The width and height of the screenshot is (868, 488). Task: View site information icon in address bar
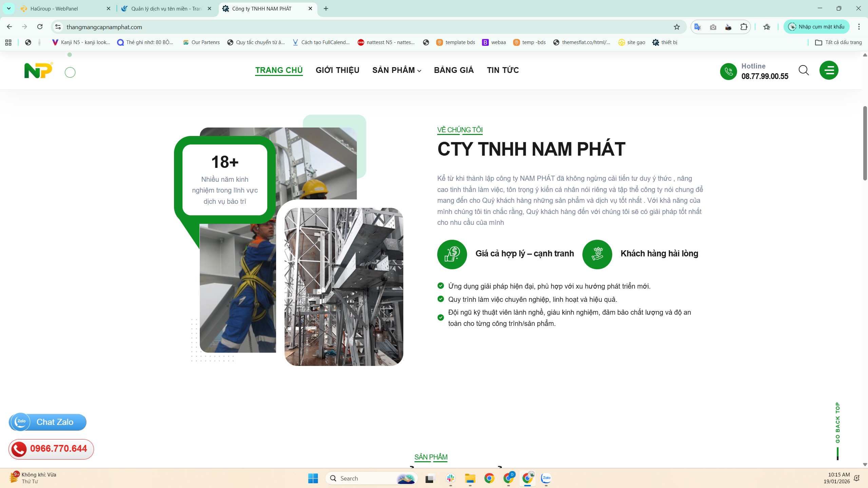coord(58,27)
